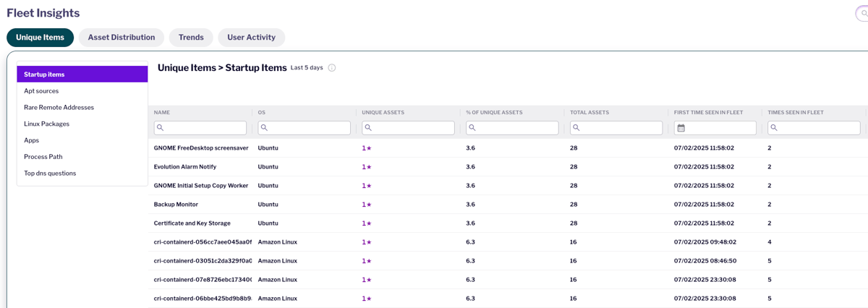The width and height of the screenshot is (868, 308).
Task: Click the star for GNOME FreeDesktop screensaver
Action: click(x=369, y=148)
